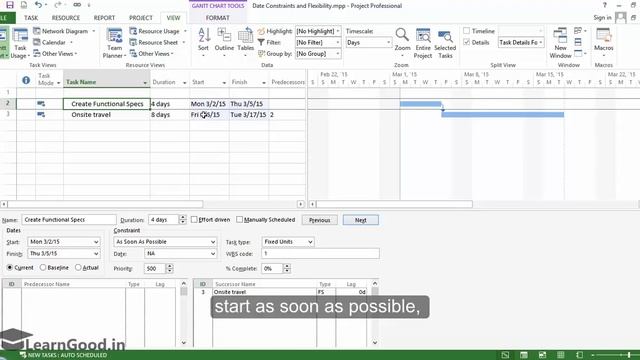Click Gantt Chart view icon in status bar
The image size is (640, 360).
click(x=505, y=355)
